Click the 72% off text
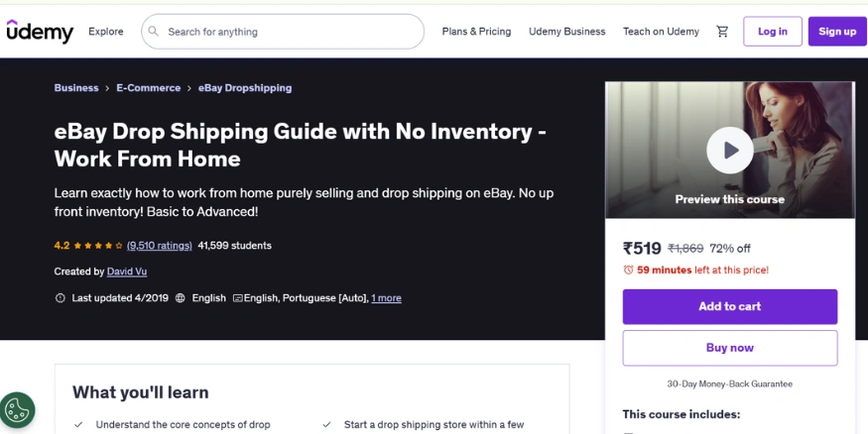 (x=729, y=249)
